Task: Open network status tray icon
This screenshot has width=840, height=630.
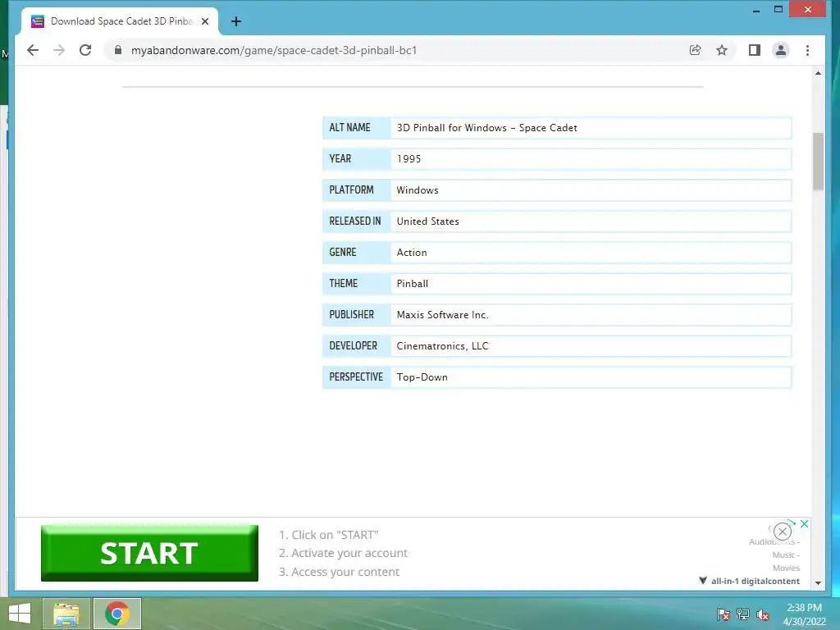Action: coord(743,614)
